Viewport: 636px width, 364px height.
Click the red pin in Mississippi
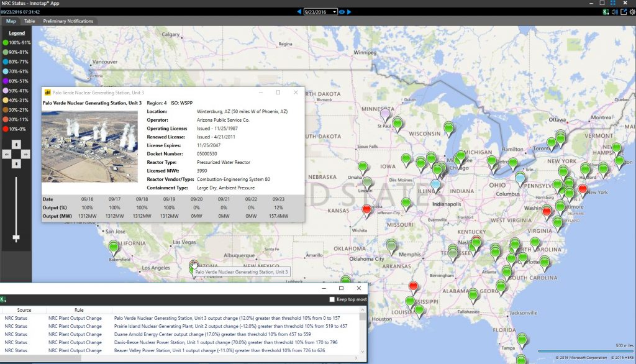pos(413,287)
